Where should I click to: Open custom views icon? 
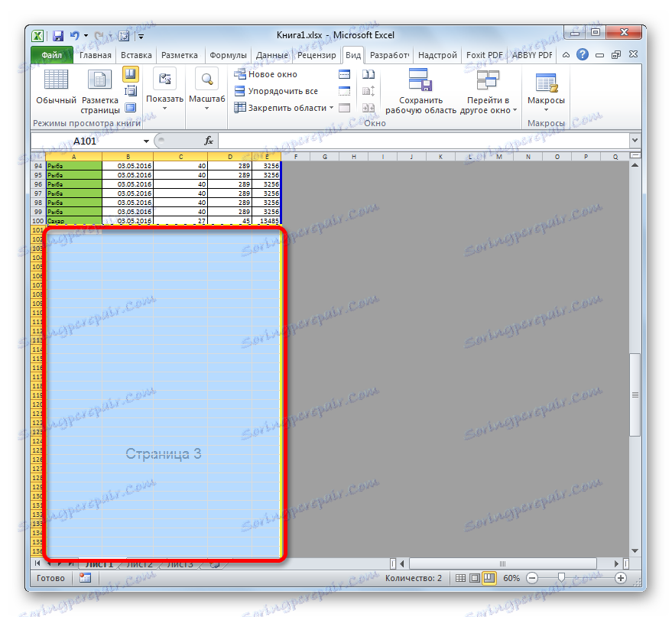(x=131, y=91)
